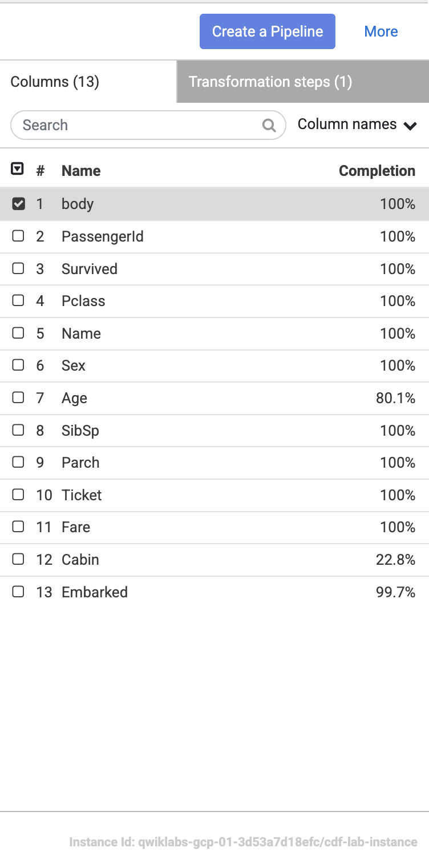Select the Fare column row
The width and height of the screenshot is (429, 868).
click(x=76, y=527)
